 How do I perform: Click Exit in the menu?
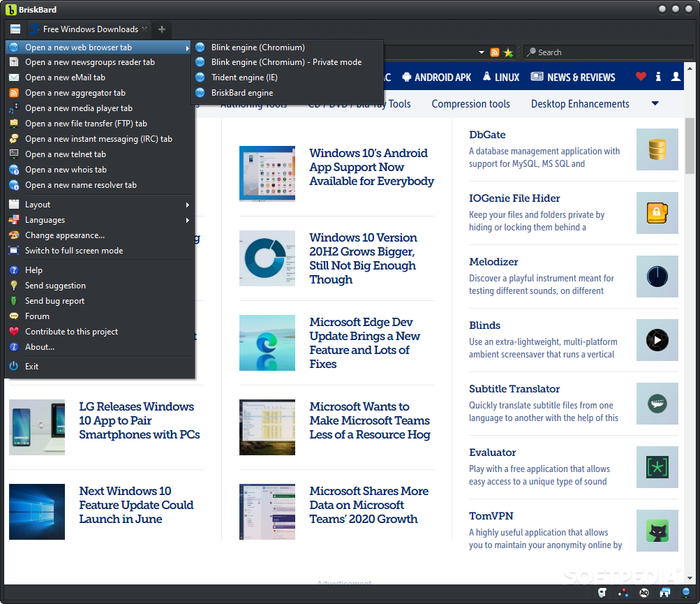point(100,367)
